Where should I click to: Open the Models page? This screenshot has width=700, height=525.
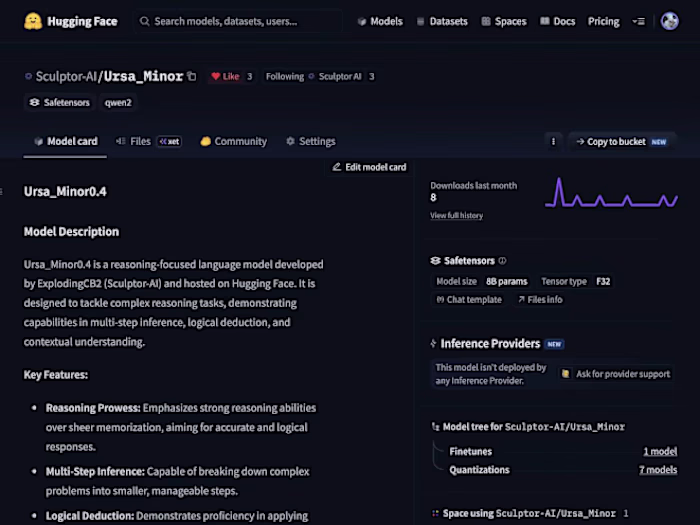click(x=380, y=21)
